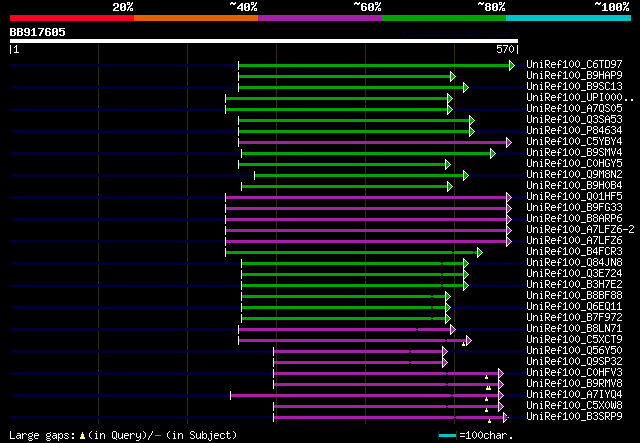Select the purple alignment bar for UniRef100_B9FG33
The height and width of the screenshot is (443, 640).
[x=366, y=209]
